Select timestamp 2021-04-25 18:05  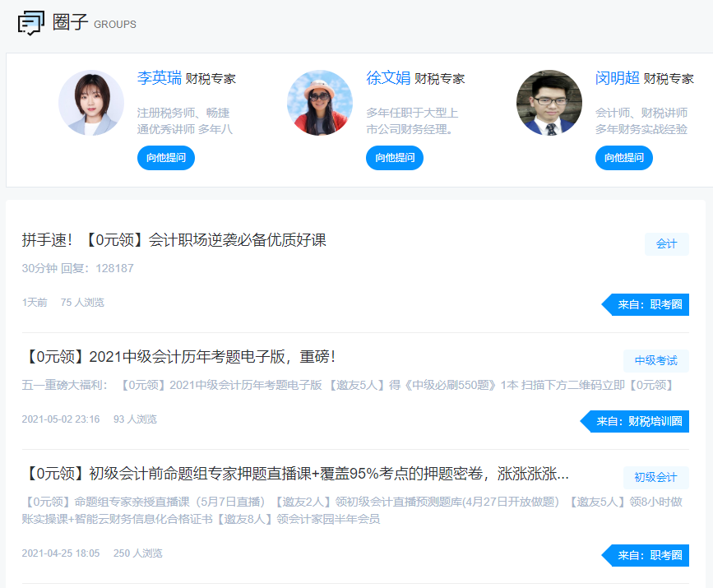click(x=61, y=553)
